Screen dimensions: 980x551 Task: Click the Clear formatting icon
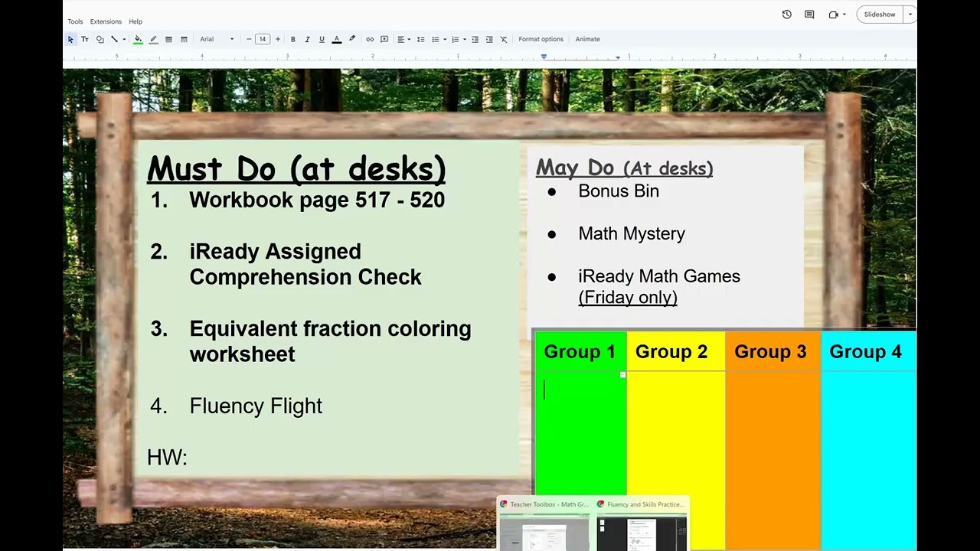coord(504,39)
